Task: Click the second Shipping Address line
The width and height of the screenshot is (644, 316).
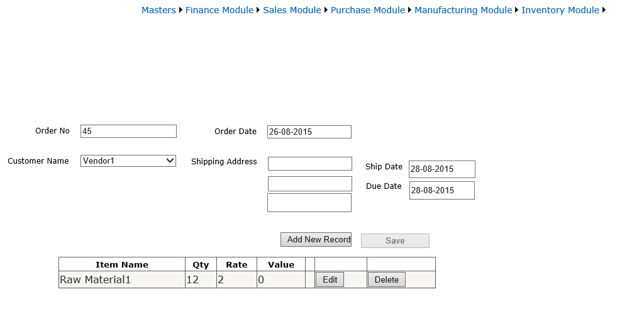Action: point(309,184)
